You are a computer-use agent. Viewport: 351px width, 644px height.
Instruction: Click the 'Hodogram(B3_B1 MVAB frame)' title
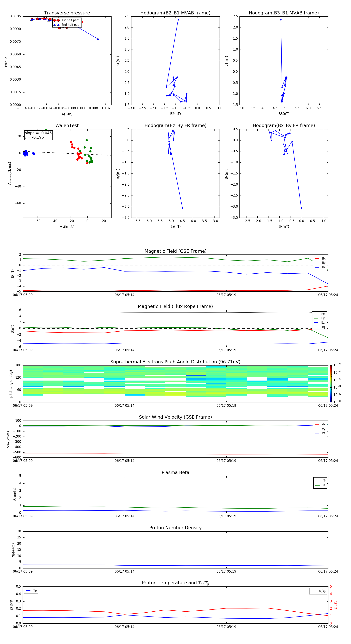click(284, 13)
